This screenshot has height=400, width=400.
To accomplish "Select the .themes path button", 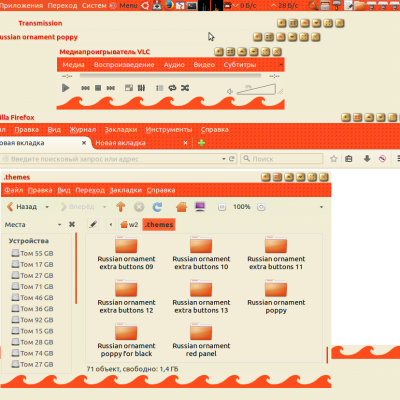I will click(159, 224).
